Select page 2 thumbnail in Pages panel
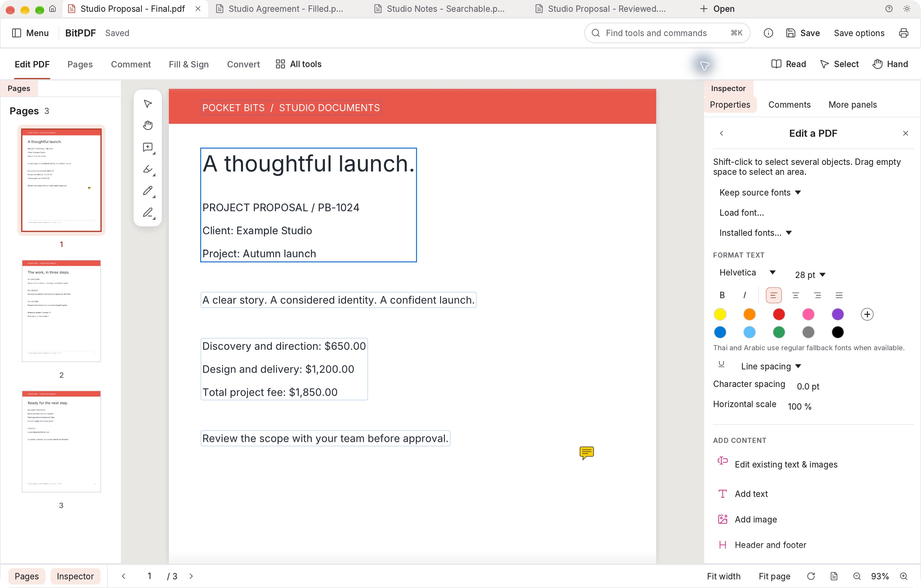This screenshot has height=588, width=921. pyautogui.click(x=61, y=311)
